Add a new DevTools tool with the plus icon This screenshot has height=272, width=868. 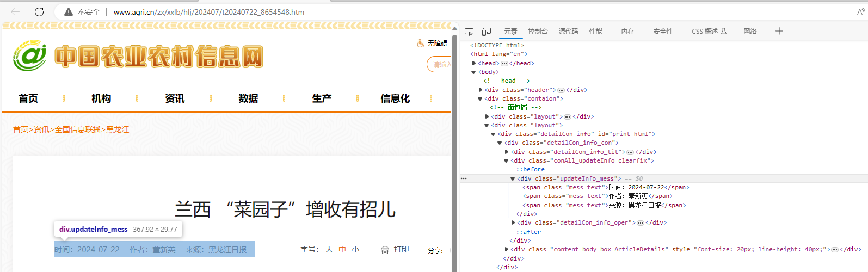(x=779, y=31)
